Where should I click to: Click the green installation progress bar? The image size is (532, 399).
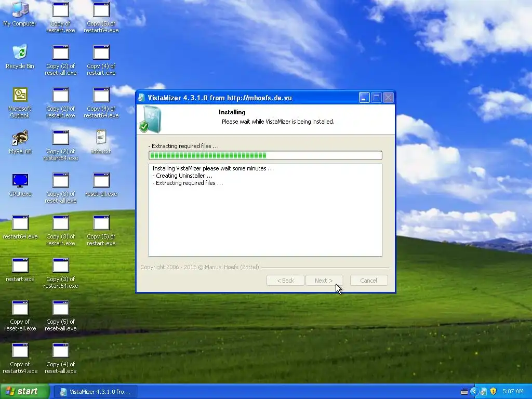coord(265,155)
